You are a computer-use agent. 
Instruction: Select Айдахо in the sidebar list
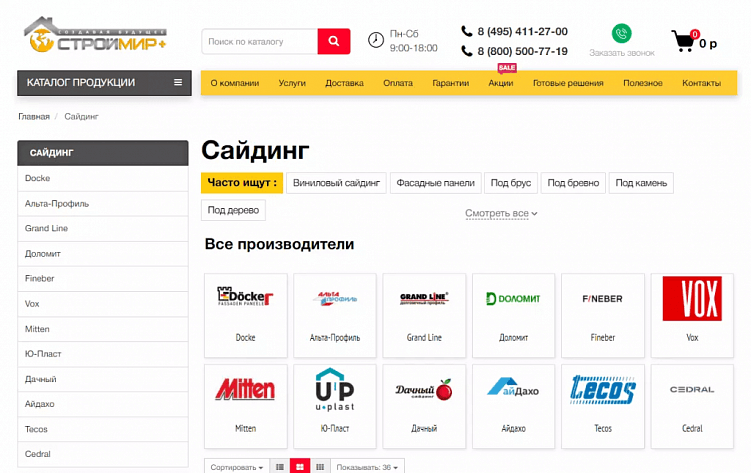point(103,404)
